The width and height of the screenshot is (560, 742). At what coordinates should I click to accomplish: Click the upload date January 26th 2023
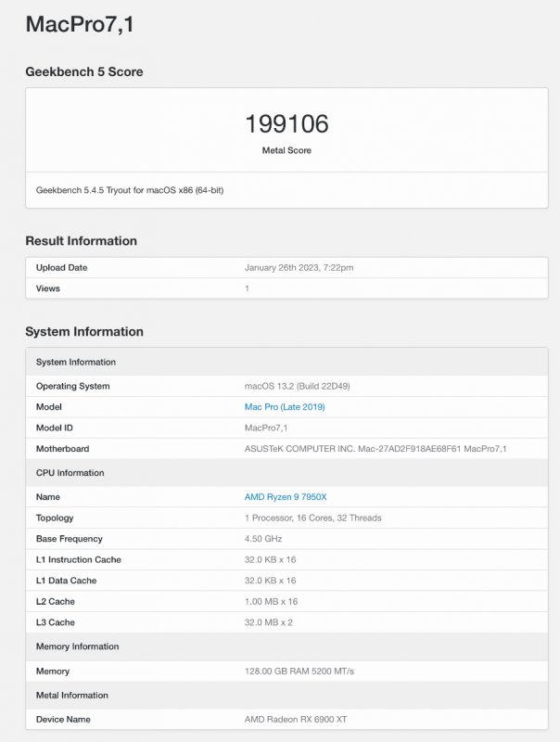299,268
